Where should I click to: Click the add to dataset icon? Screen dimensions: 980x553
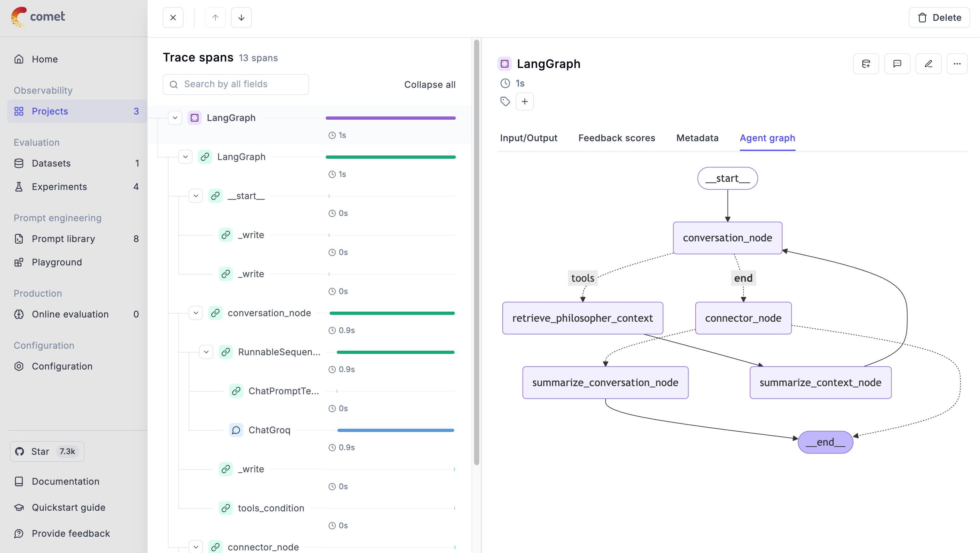pyautogui.click(x=866, y=63)
